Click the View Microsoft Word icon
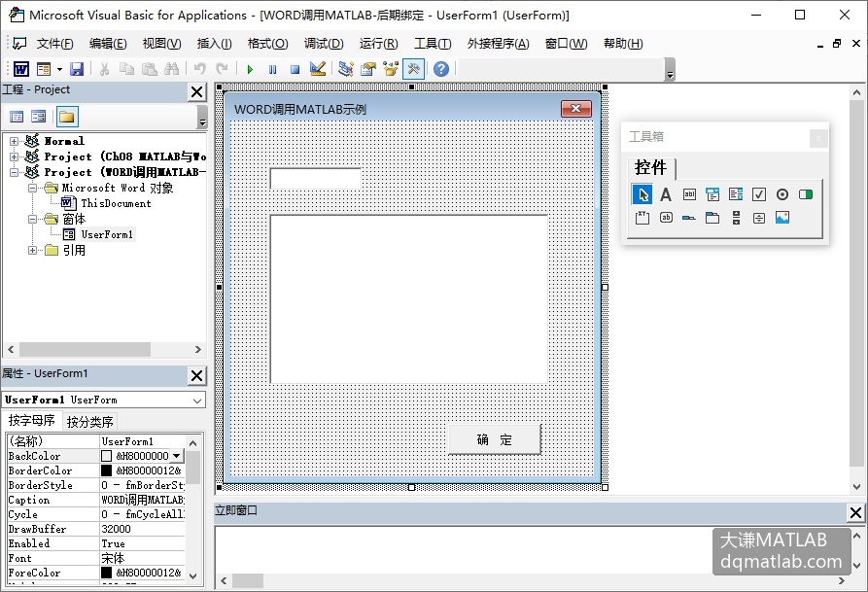The image size is (868, 592). [21, 69]
